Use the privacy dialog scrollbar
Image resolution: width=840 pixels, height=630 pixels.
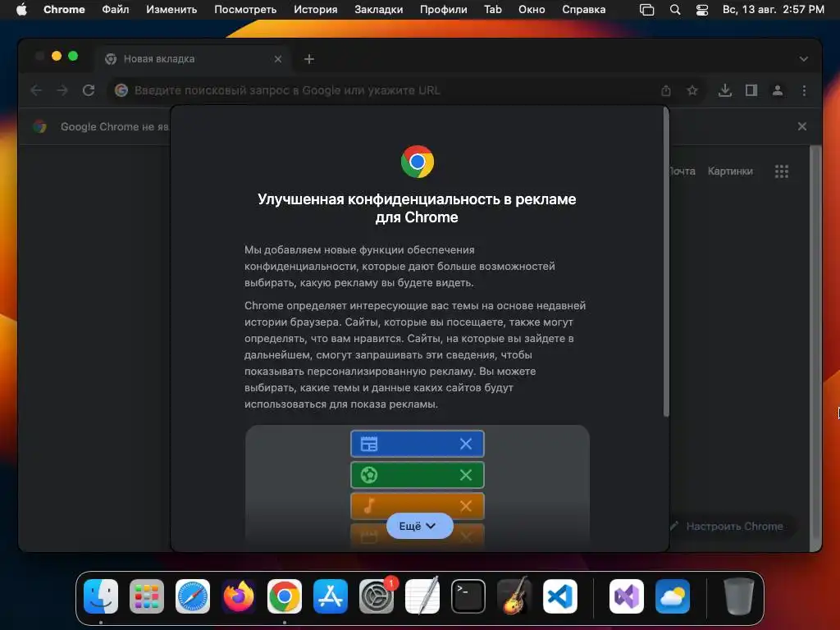click(666, 262)
